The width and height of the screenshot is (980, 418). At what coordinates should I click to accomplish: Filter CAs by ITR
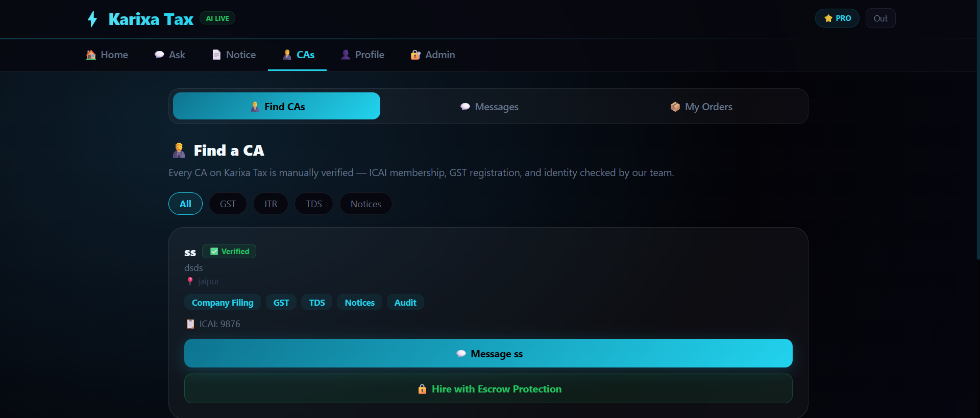[x=271, y=204]
